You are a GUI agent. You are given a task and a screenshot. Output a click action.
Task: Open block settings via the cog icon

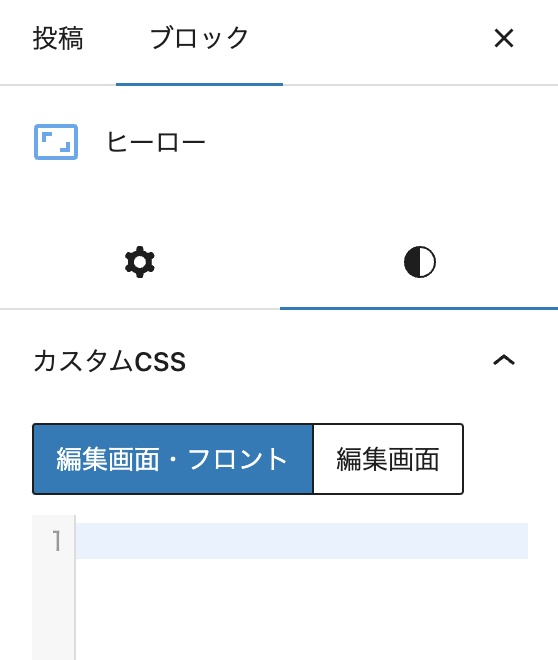(x=140, y=262)
